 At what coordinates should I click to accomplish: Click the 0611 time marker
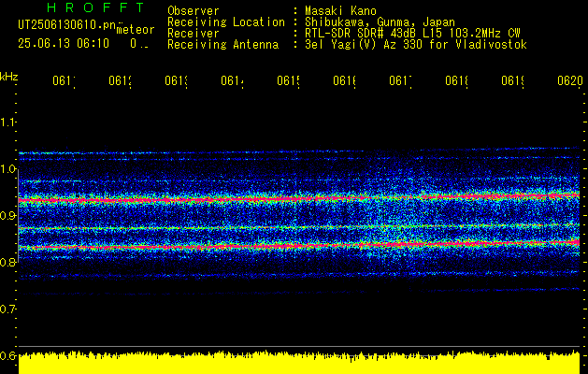click(65, 81)
